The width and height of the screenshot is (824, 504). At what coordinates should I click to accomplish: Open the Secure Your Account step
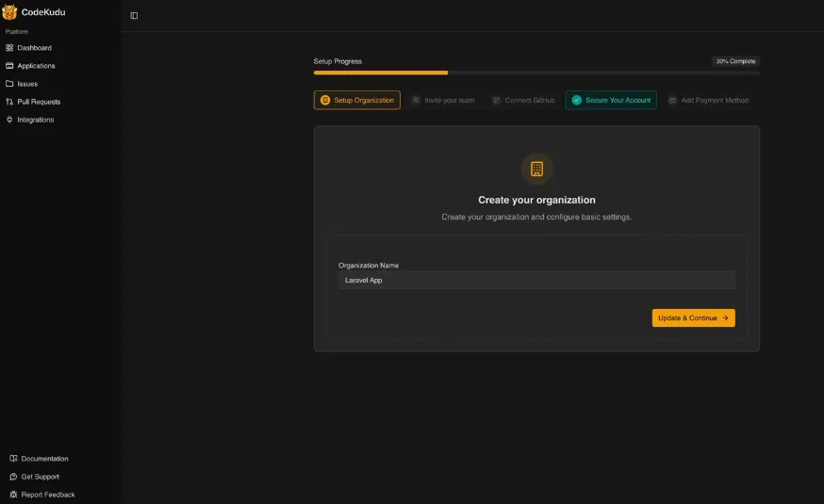[x=611, y=100]
